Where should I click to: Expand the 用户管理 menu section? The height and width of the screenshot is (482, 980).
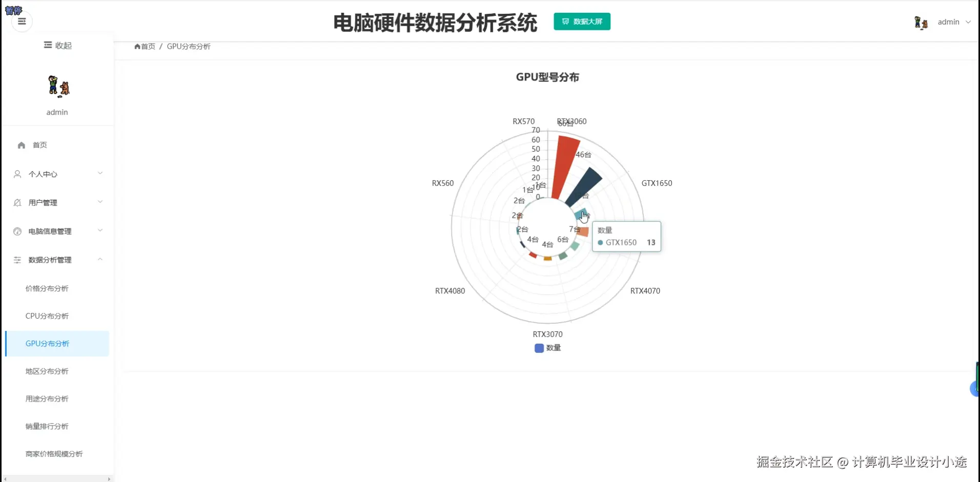pyautogui.click(x=57, y=203)
